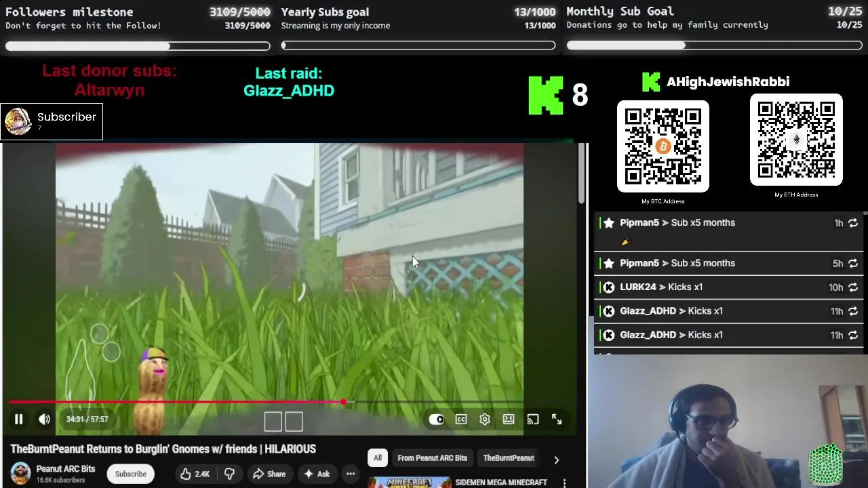Open the Peanut ARC Bits channel avatar
Image resolution: width=868 pixels, height=488 pixels.
click(x=20, y=473)
